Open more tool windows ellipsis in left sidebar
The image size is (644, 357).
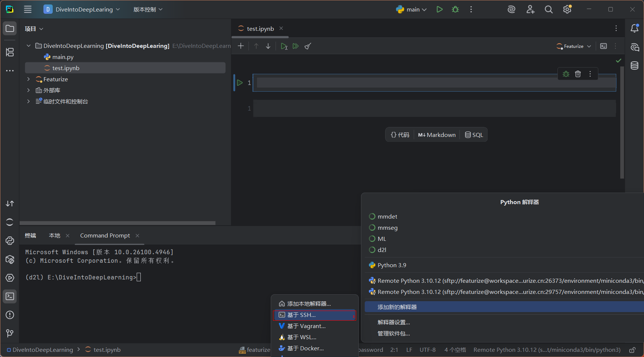(x=10, y=71)
